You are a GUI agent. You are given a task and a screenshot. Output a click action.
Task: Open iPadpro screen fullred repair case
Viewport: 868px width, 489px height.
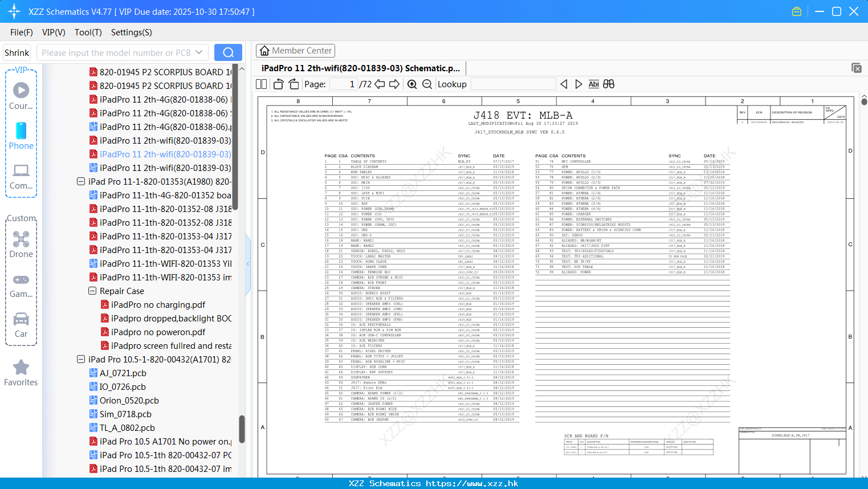(166, 345)
